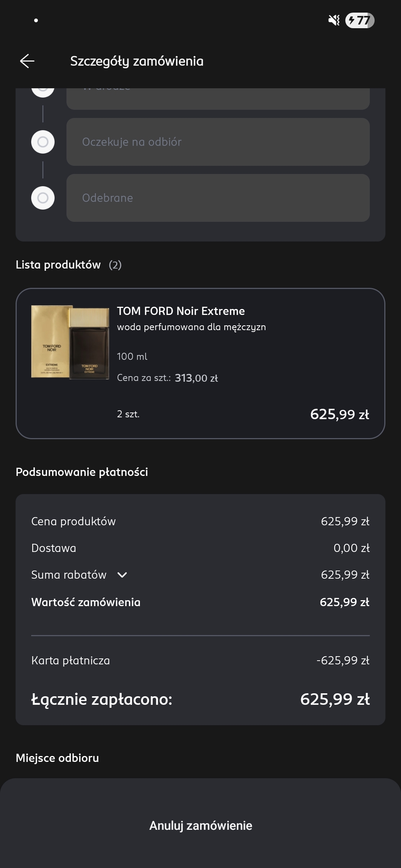Tap the notification dot in status bar
The image size is (401, 868).
[36, 20]
